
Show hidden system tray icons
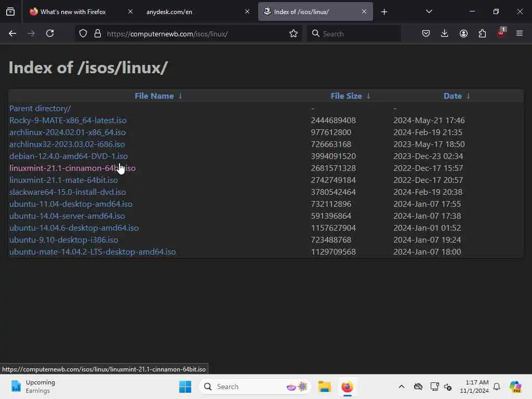click(402, 387)
